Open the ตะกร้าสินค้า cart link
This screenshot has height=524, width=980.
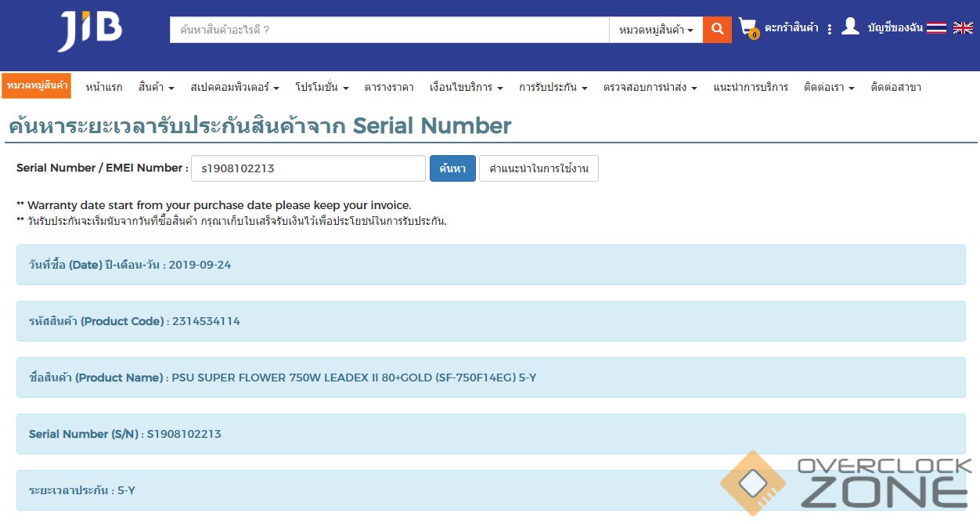(791, 28)
